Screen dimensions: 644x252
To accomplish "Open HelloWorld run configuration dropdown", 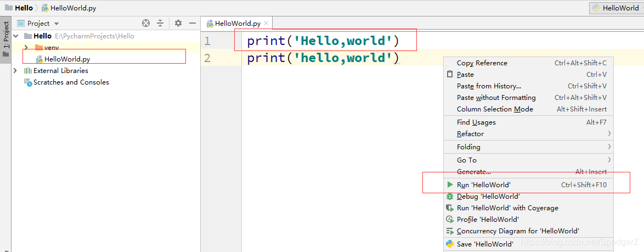I will click(x=617, y=8).
